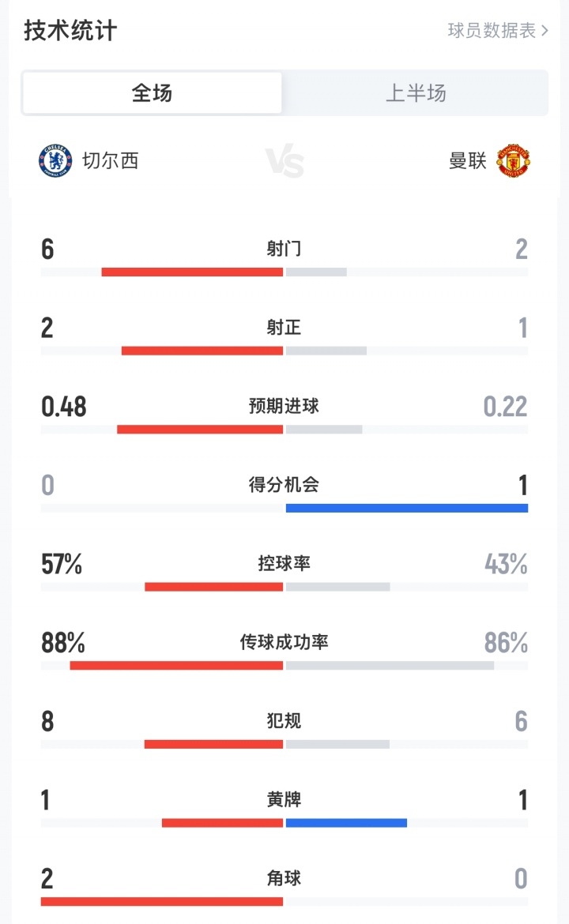Open the 球员数据表 link
Viewport: 569px width, 924px height.
tap(492, 31)
